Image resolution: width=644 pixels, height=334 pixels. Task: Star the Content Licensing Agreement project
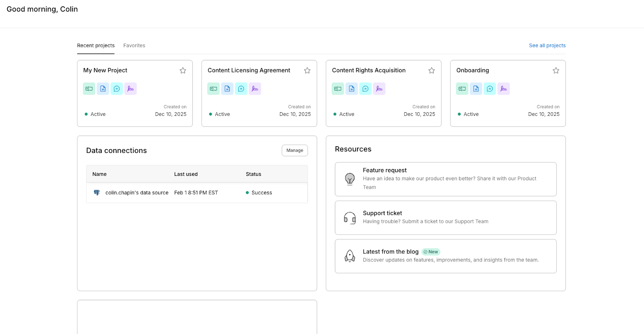307,70
